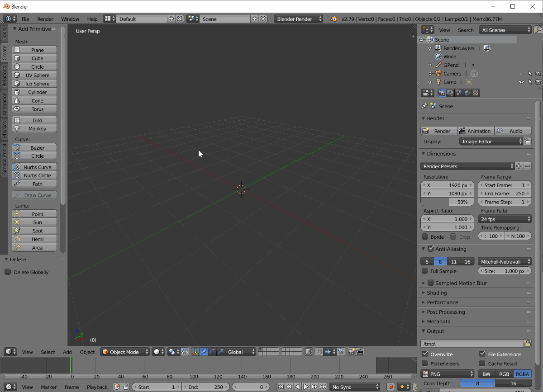
Task: Add an Ico Sphere primitive
Action: point(34,84)
